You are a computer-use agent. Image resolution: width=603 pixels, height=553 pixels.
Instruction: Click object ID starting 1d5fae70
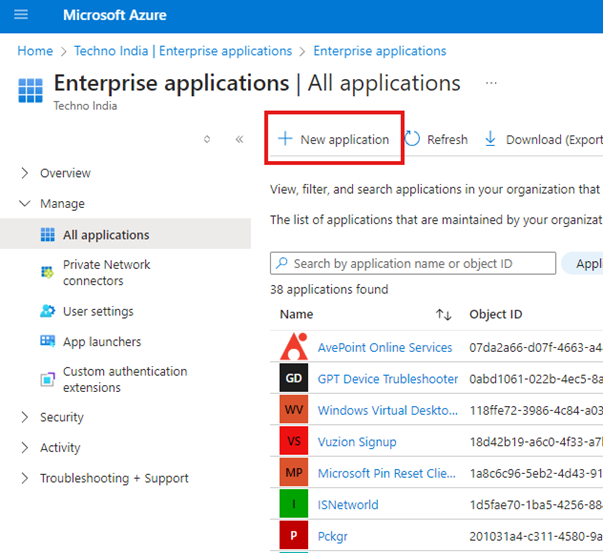[536, 505]
